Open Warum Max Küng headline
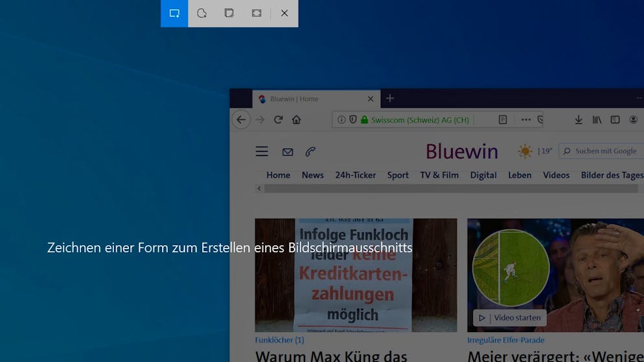Viewport: 644px width, 362px height. click(331, 356)
